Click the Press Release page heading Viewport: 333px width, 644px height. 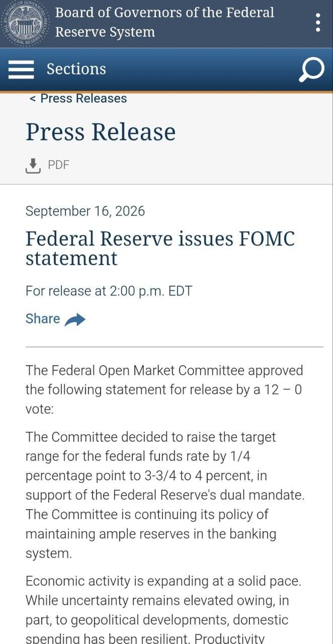[101, 132]
